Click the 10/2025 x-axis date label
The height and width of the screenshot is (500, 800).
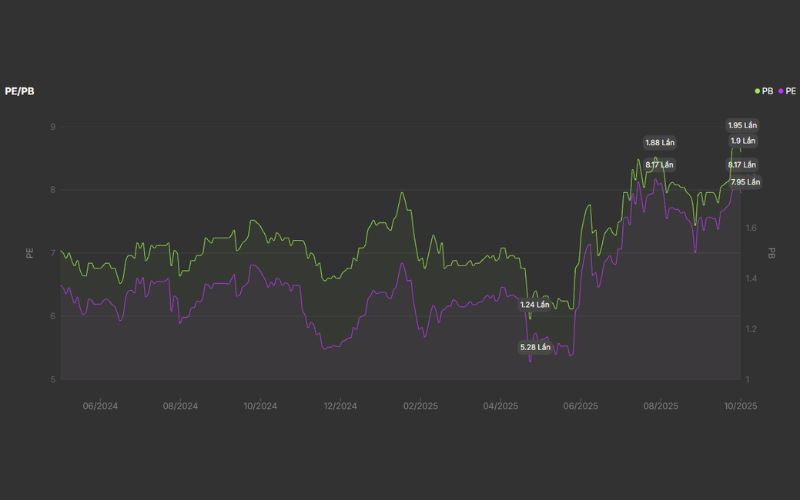(x=740, y=406)
